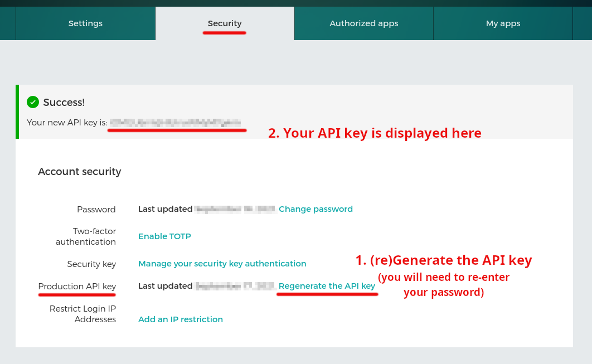Add an IP restriction

[180, 319]
